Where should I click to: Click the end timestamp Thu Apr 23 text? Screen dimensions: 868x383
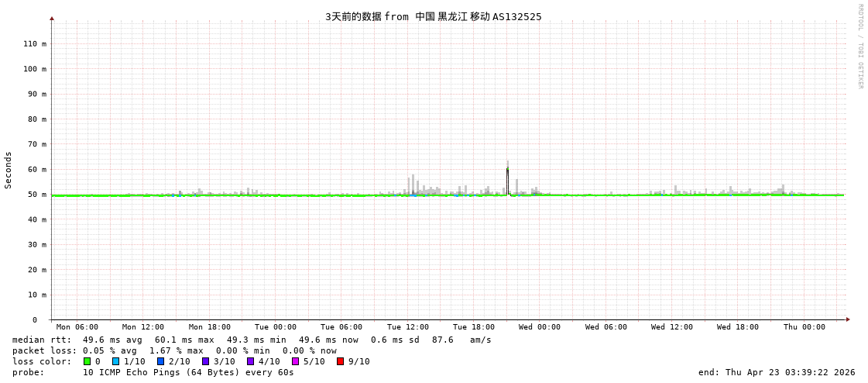point(777,372)
